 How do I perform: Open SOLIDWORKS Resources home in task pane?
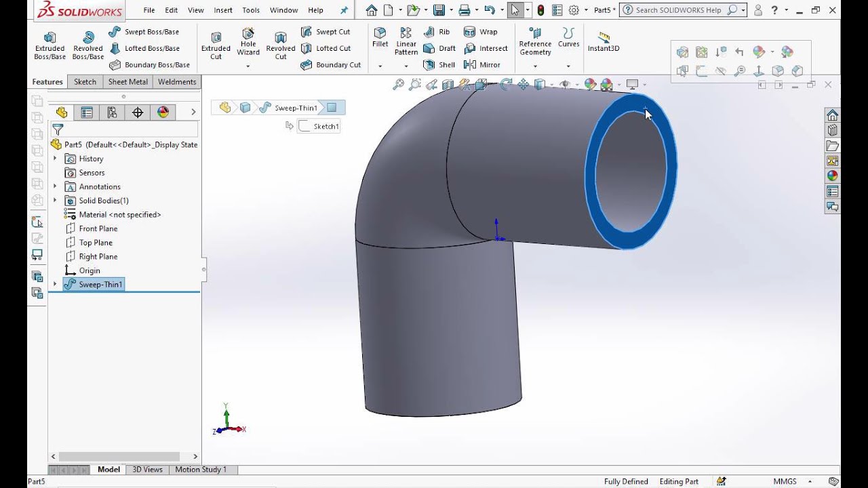(x=833, y=115)
